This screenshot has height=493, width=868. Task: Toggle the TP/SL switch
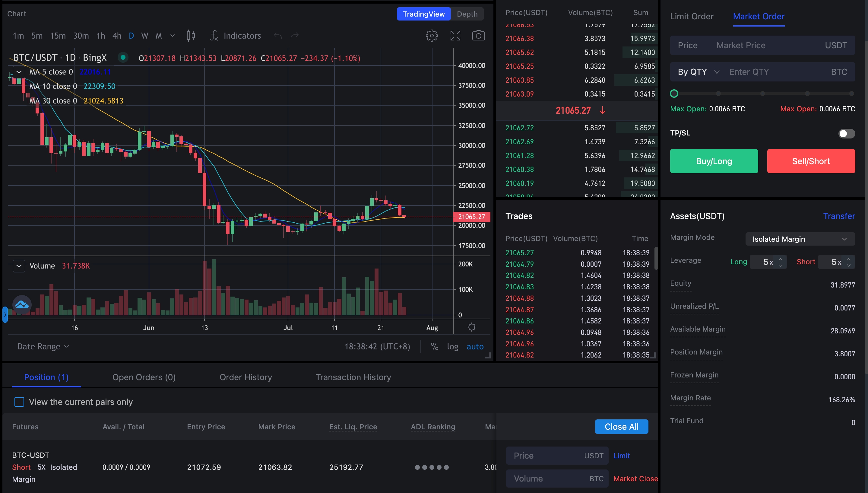pos(846,133)
